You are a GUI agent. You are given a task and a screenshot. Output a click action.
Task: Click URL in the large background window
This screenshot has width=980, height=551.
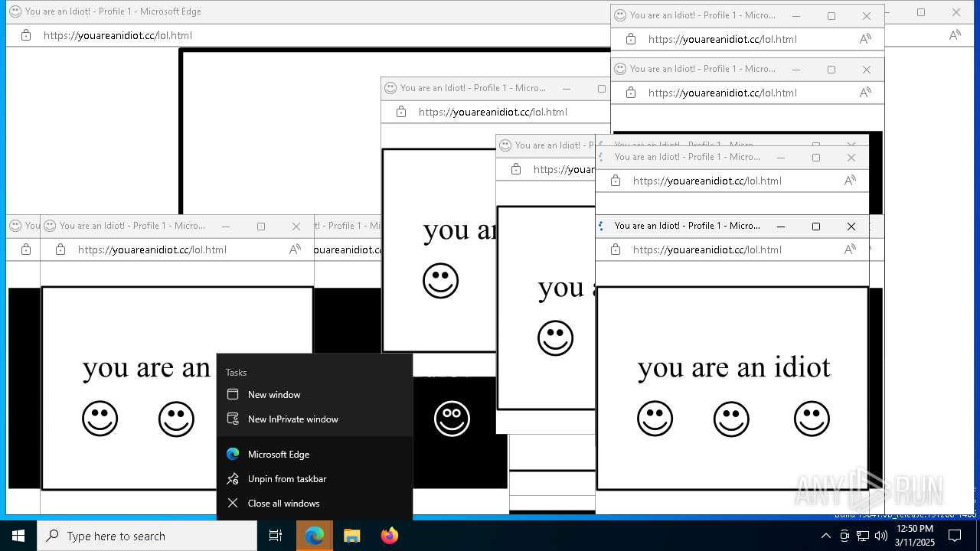pyautogui.click(x=118, y=35)
